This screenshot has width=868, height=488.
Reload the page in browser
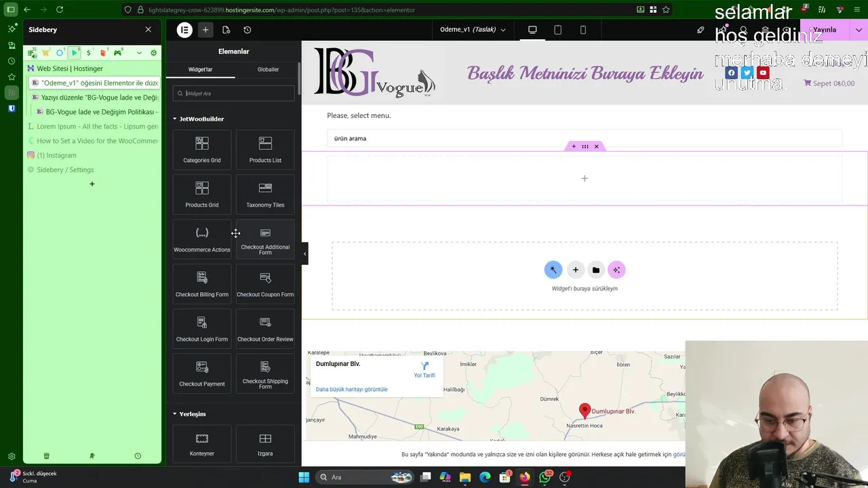pyautogui.click(x=60, y=9)
